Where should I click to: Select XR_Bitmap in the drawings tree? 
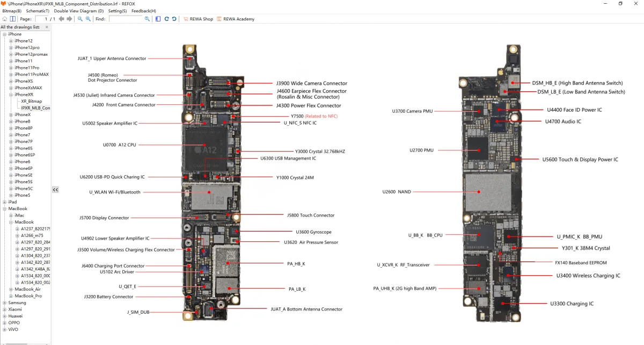pos(31,101)
